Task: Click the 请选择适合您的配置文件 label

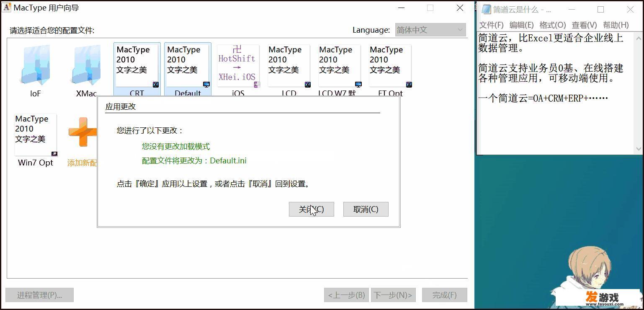Action: (52, 30)
